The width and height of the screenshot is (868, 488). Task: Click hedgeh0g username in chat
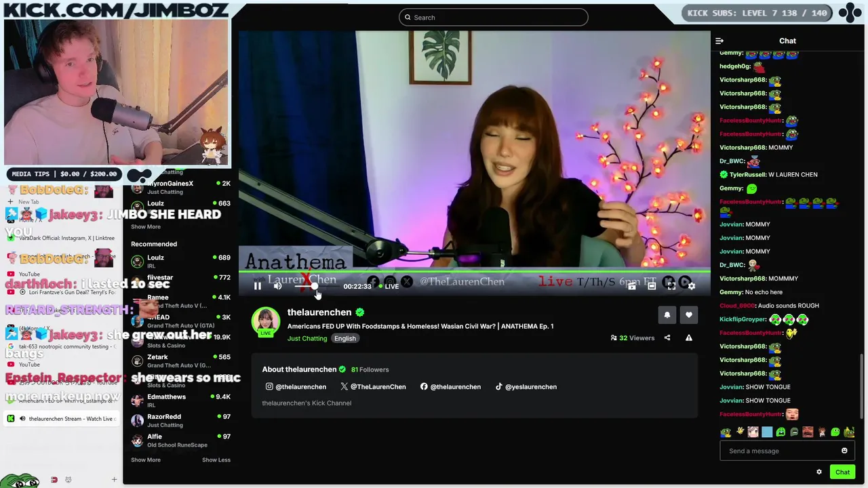[x=734, y=66]
